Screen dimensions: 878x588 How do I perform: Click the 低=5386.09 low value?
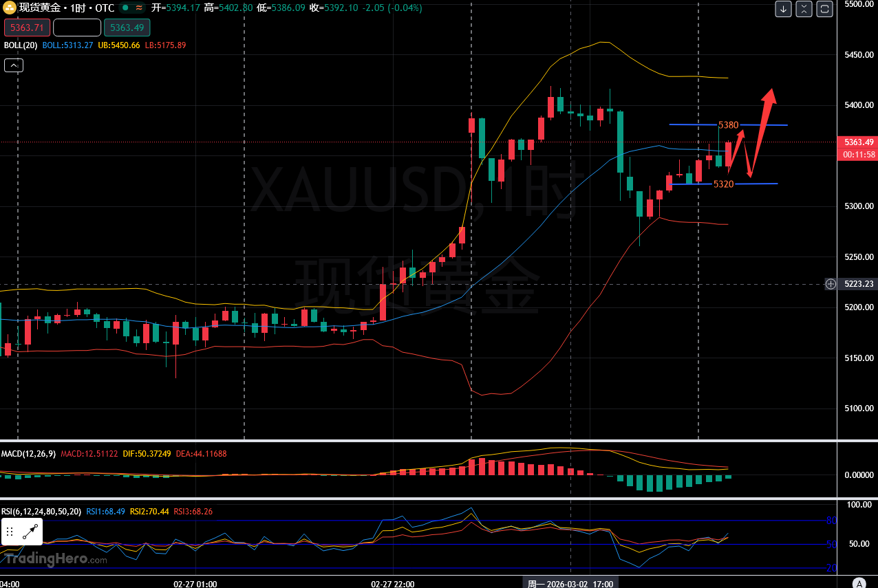[x=281, y=8]
